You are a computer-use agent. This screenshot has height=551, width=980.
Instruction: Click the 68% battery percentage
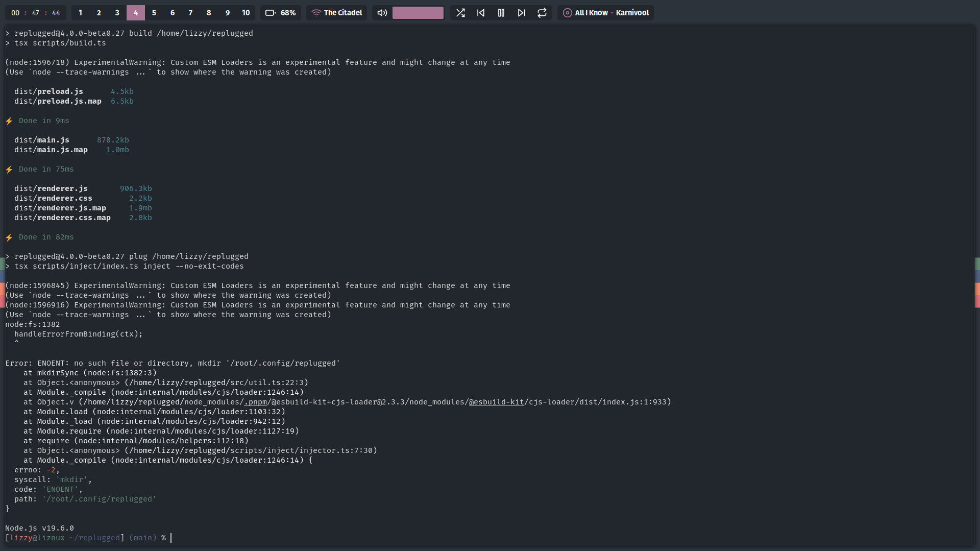[x=288, y=13]
